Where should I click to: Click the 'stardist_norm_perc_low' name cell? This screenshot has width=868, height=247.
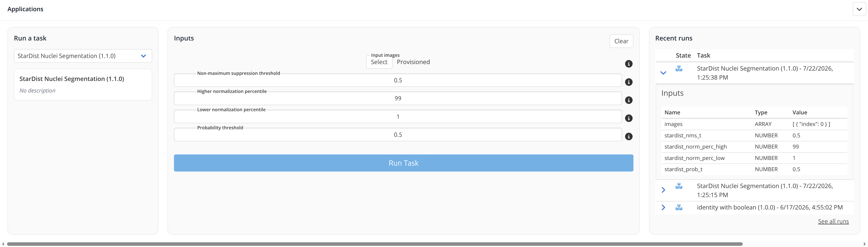tap(694, 158)
